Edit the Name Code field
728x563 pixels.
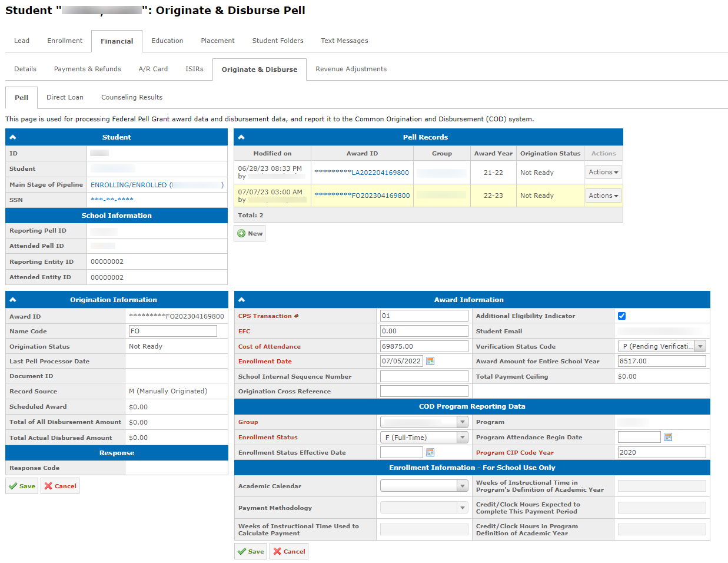point(173,331)
